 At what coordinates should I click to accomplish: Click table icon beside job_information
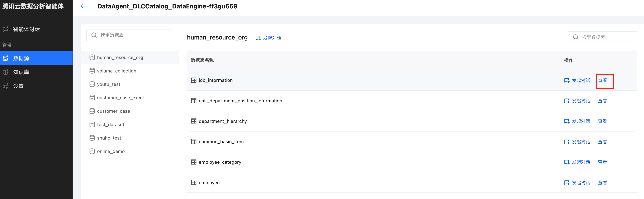(x=194, y=80)
